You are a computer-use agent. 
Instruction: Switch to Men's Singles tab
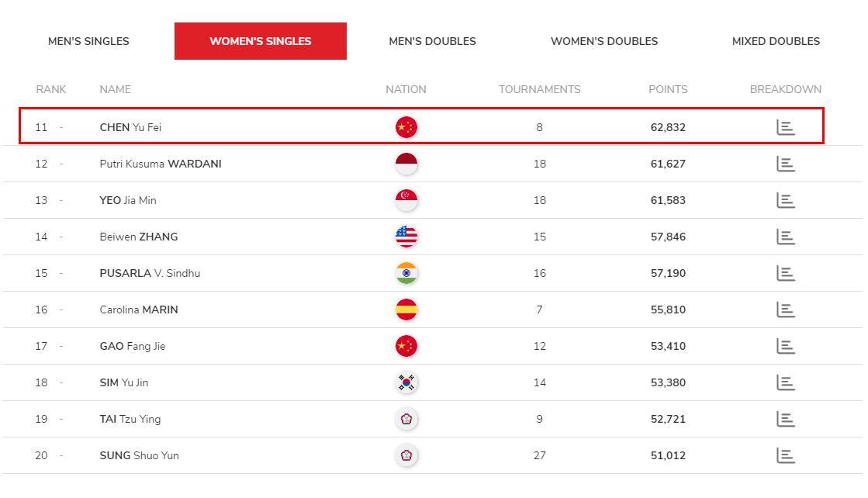point(88,41)
